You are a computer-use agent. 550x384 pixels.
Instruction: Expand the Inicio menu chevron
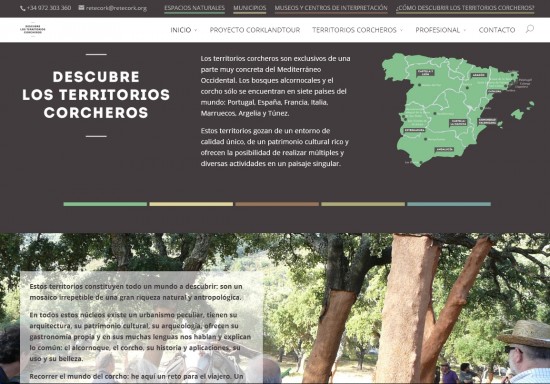coord(196,30)
